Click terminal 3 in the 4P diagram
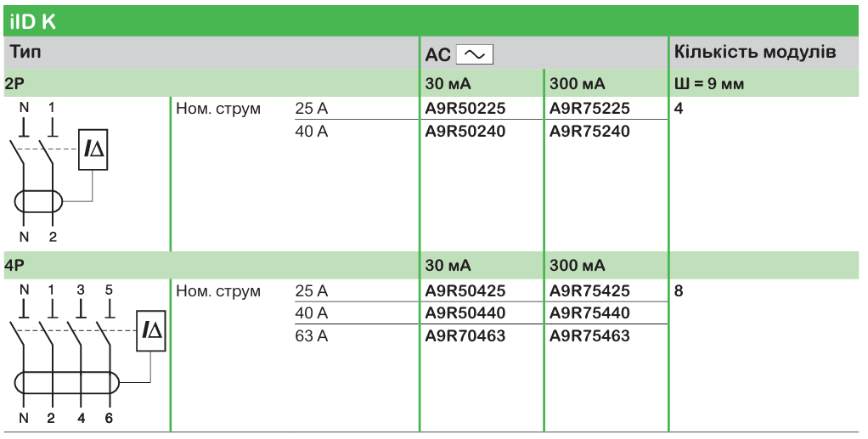The height and width of the screenshot is (439, 868). 81,290
